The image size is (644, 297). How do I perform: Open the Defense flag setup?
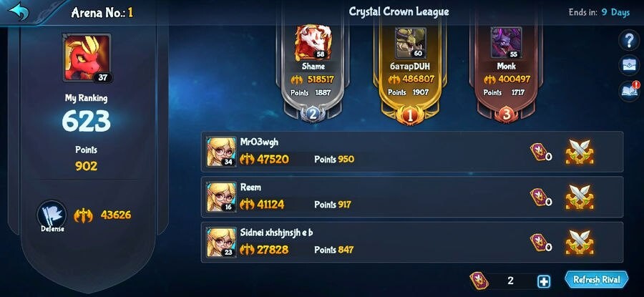pyautogui.click(x=52, y=216)
